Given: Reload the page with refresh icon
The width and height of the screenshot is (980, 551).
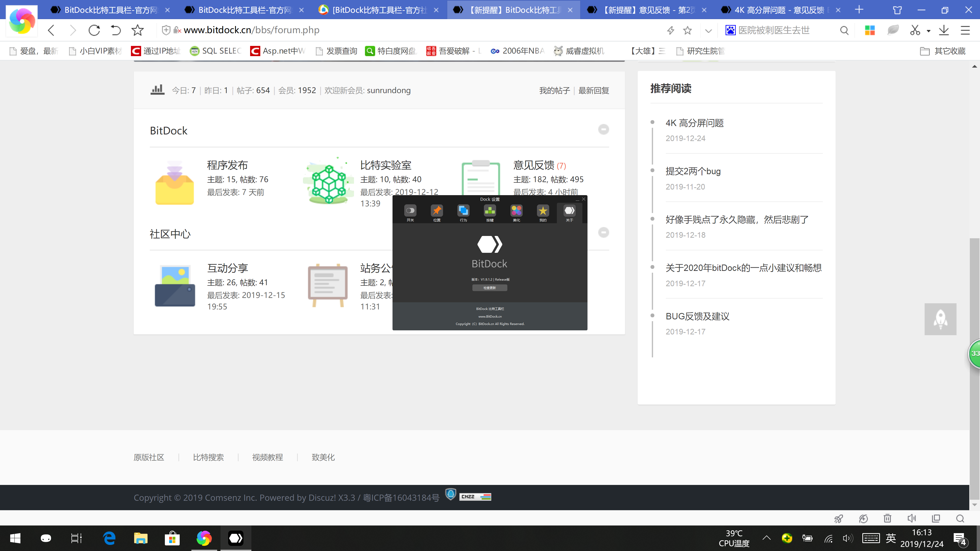Looking at the screenshot, I should 94,30.
